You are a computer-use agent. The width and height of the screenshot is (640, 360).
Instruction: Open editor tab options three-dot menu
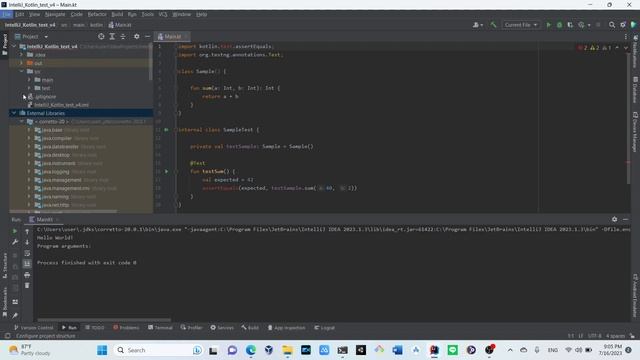click(626, 36)
